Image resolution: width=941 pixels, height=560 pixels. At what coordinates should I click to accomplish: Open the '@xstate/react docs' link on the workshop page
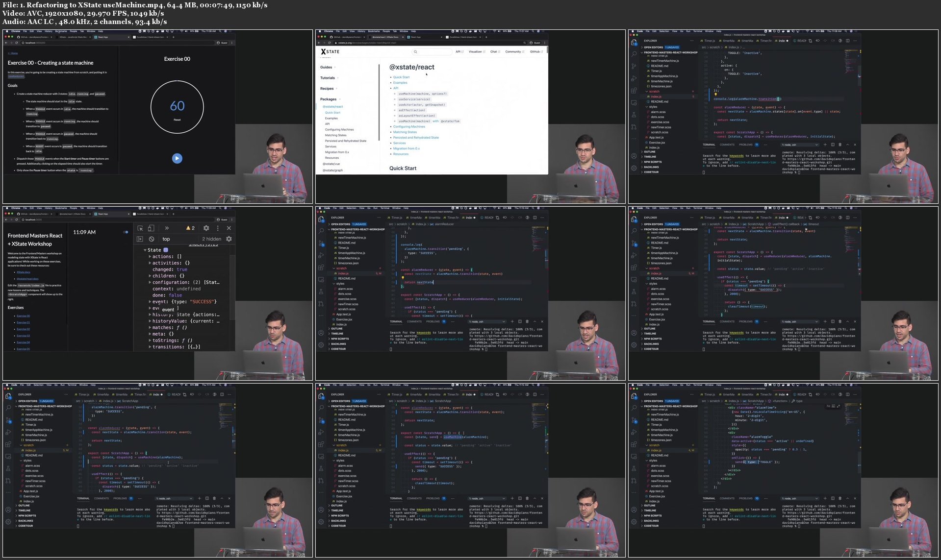27,279
